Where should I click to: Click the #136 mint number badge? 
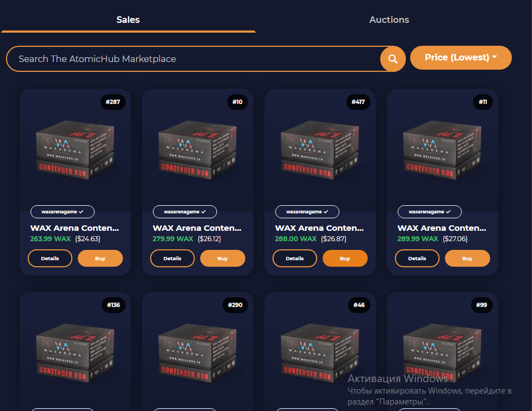pyautogui.click(x=114, y=305)
